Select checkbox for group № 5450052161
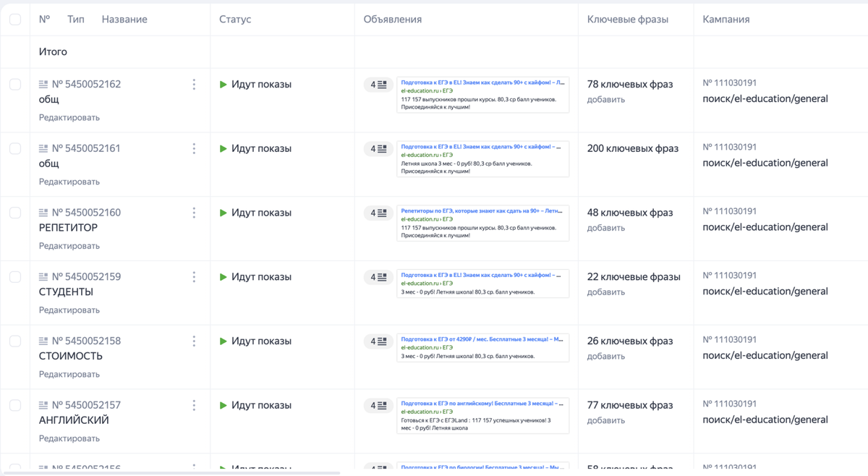This screenshot has height=476, width=868. pos(15,148)
